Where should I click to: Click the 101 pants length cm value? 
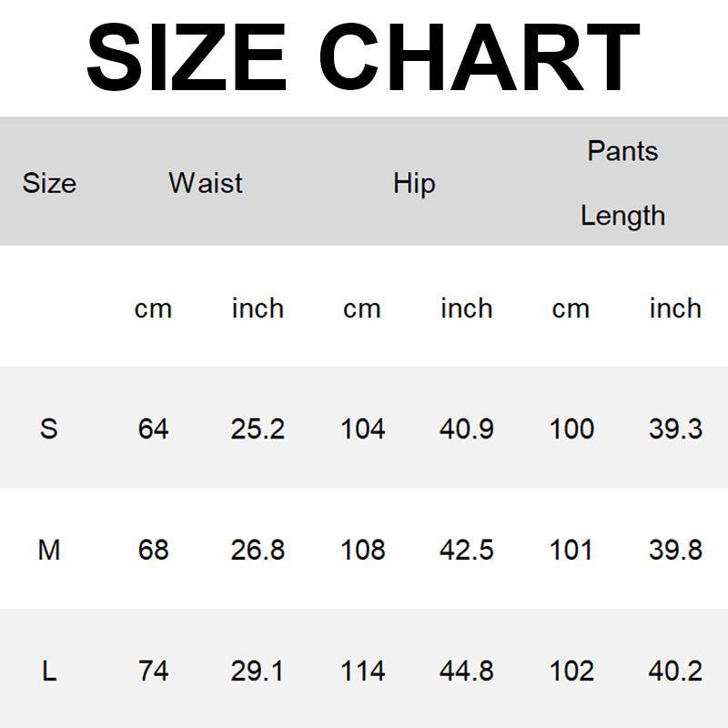(x=571, y=550)
